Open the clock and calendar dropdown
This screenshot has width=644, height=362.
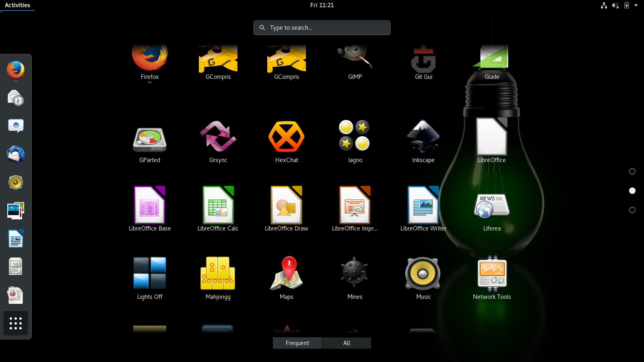coord(322,5)
